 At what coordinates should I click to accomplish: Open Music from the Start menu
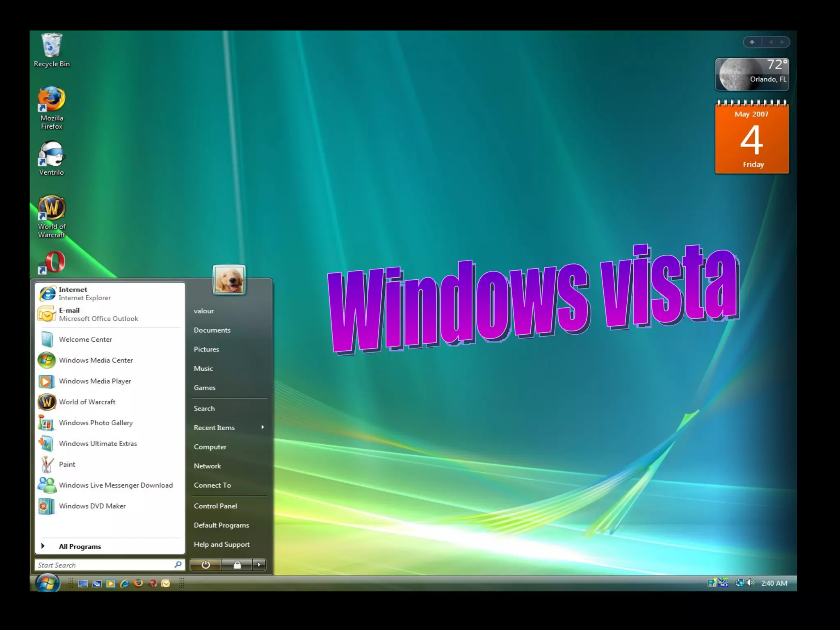[229, 368]
